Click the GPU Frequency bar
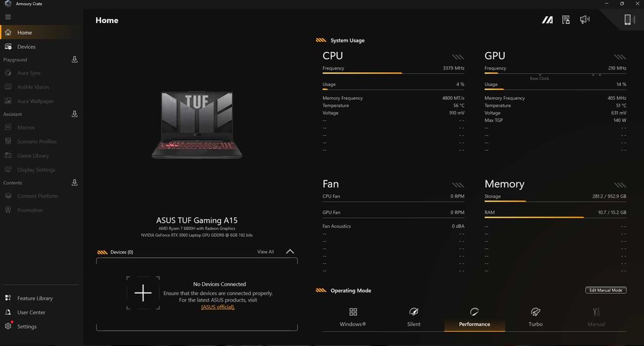This screenshot has width=644, height=346. [555, 73]
